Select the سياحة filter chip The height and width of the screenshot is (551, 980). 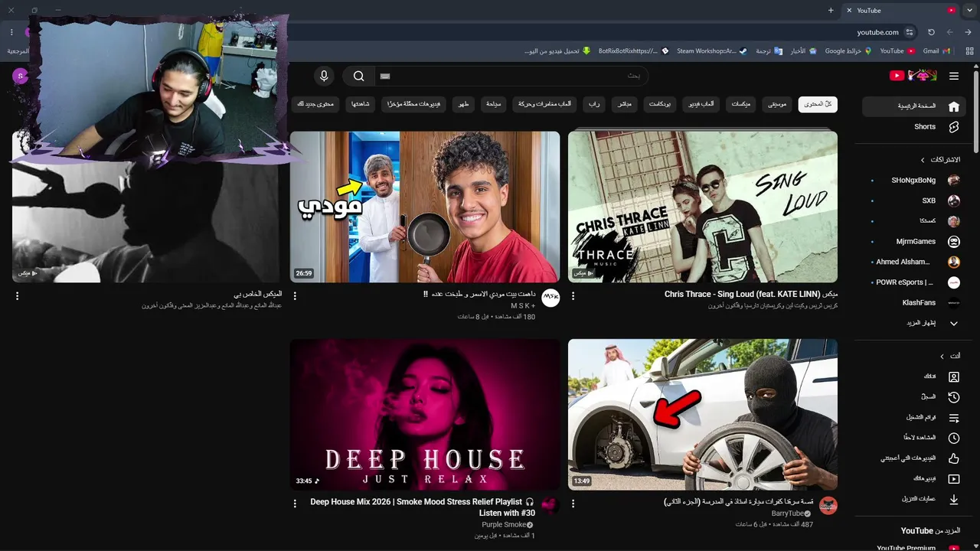tap(494, 104)
